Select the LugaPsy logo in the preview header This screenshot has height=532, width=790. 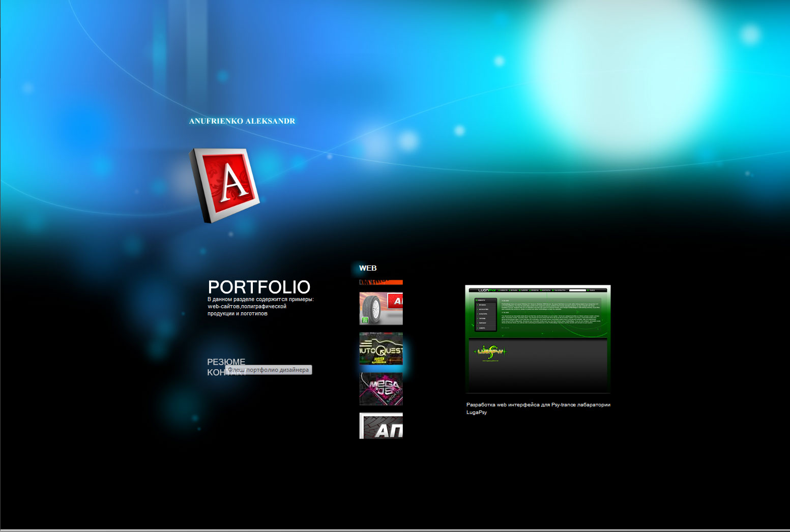pyautogui.click(x=487, y=290)
